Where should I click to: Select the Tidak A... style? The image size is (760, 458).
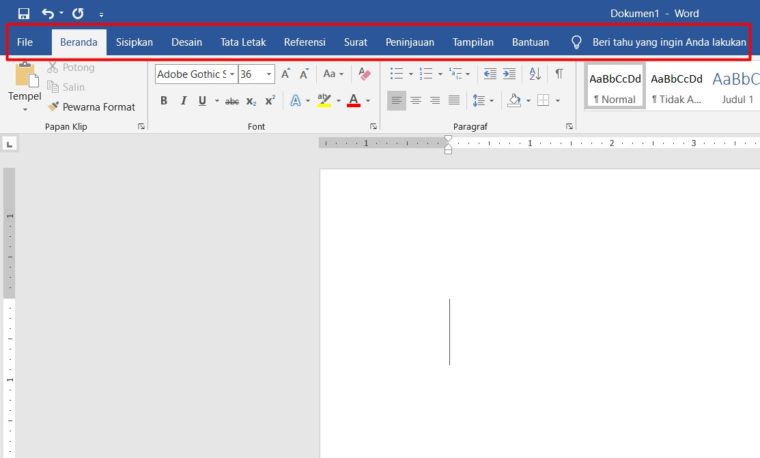[676, 87]
